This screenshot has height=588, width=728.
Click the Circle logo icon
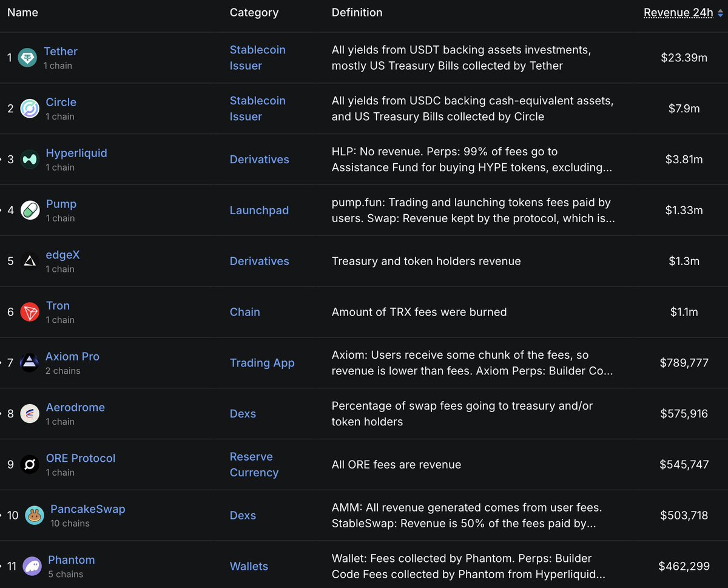tap(30, 109)
